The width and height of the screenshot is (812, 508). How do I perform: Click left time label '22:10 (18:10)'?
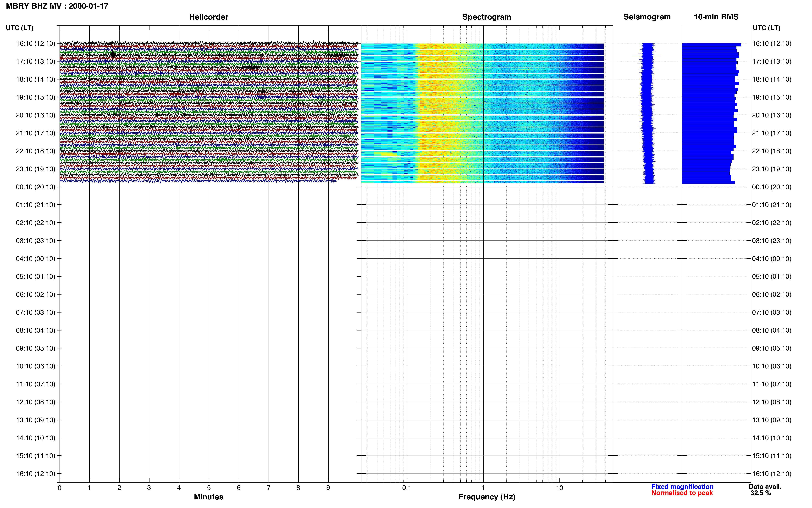[36, 151]
